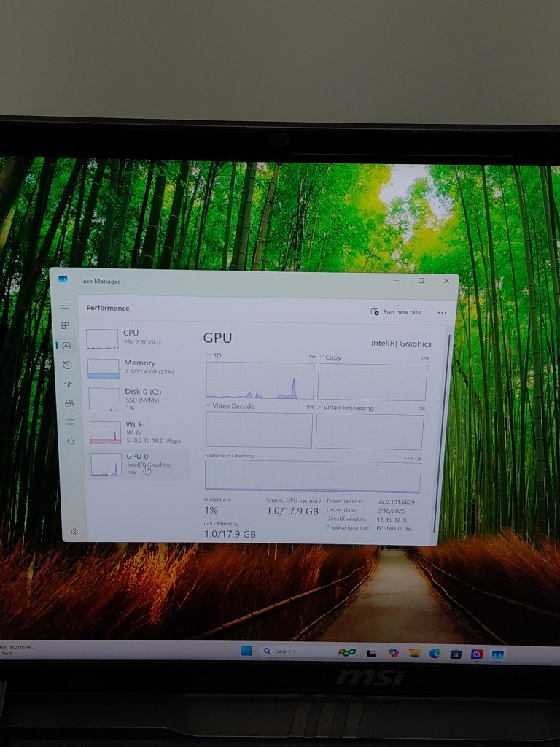Click the Search box on taskbar

tap(290, 651)
